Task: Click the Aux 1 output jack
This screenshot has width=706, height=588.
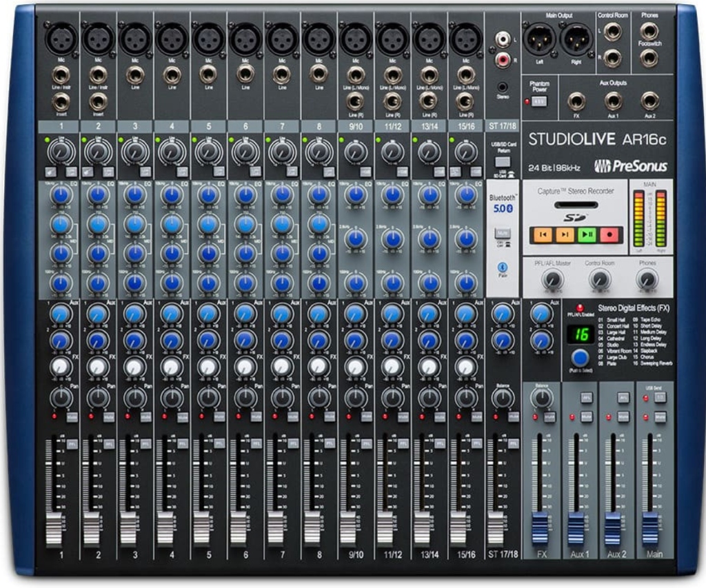Action: 613,101
